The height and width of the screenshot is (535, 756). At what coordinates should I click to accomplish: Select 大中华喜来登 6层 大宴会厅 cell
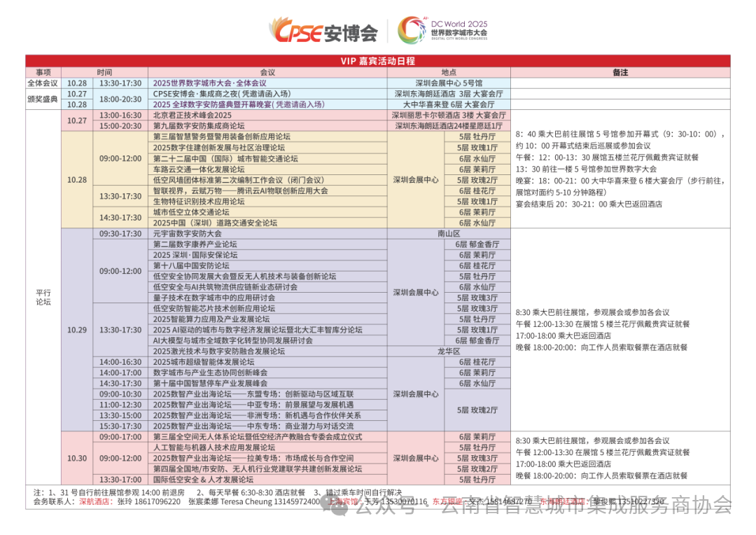coord(449,104)
